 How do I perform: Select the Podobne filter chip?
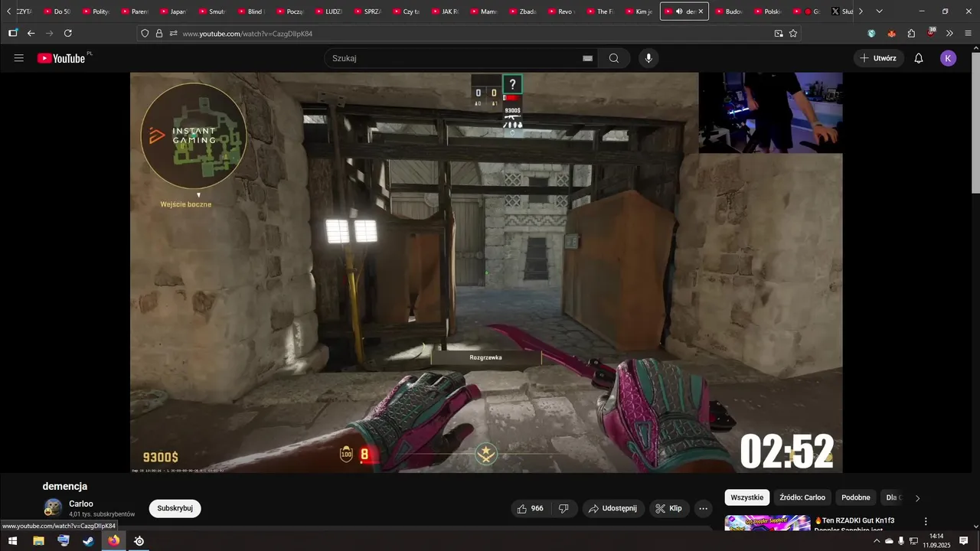point(856,497)
